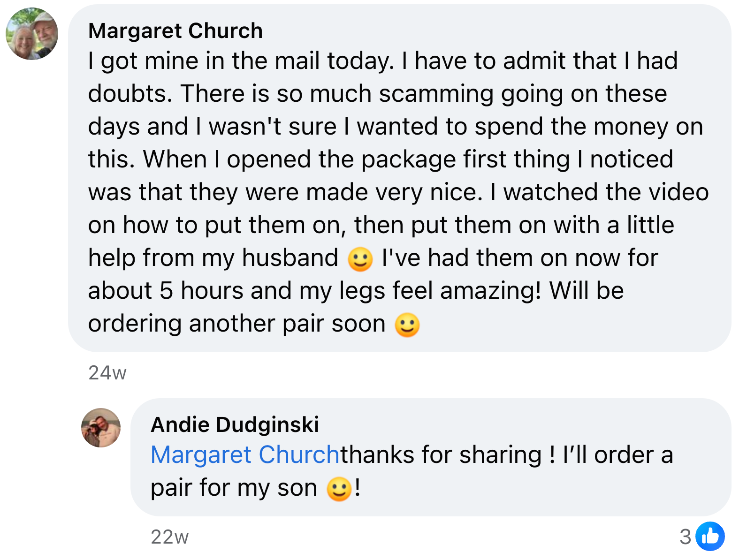Image resolution: width=747 pixels, height=560 pixels.
Task: Click the smiley emoji after "husband"
Action: [360, 259]
